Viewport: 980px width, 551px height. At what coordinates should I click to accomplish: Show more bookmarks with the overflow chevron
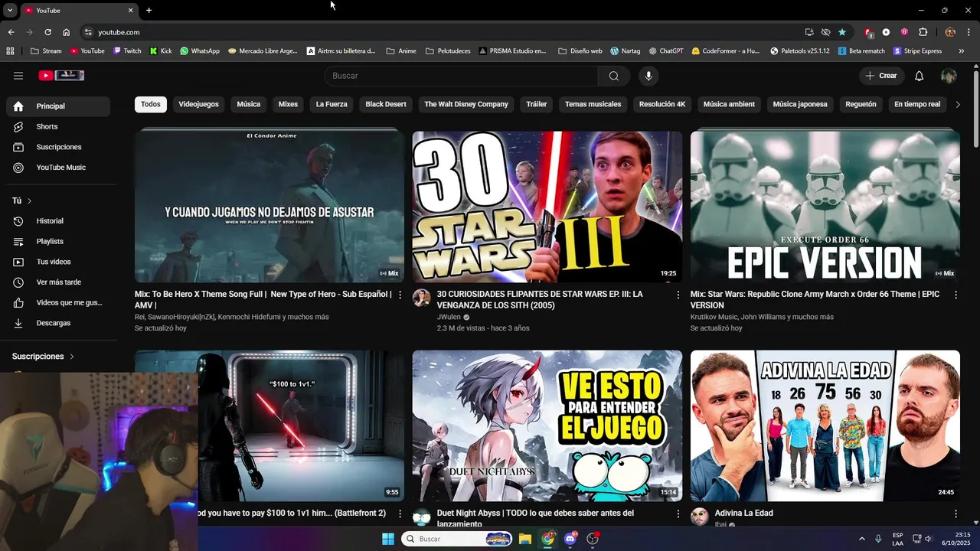point(961,51)
